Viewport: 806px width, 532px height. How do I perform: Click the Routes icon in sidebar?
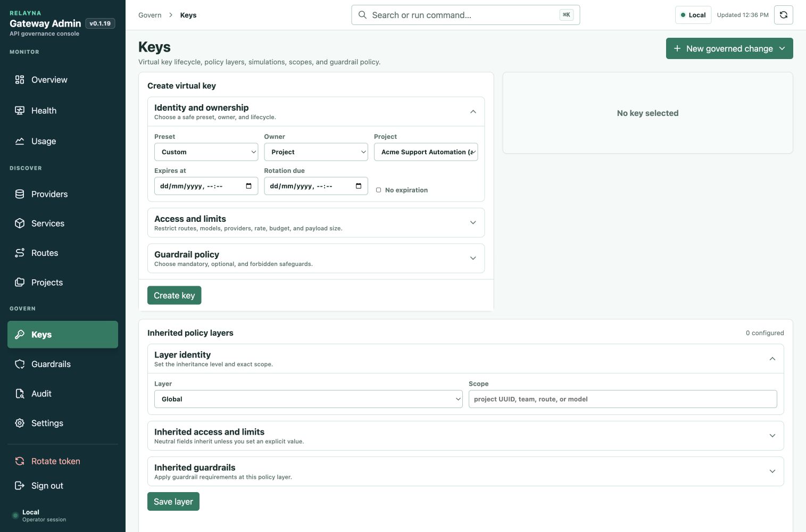[x=20, y=253]
